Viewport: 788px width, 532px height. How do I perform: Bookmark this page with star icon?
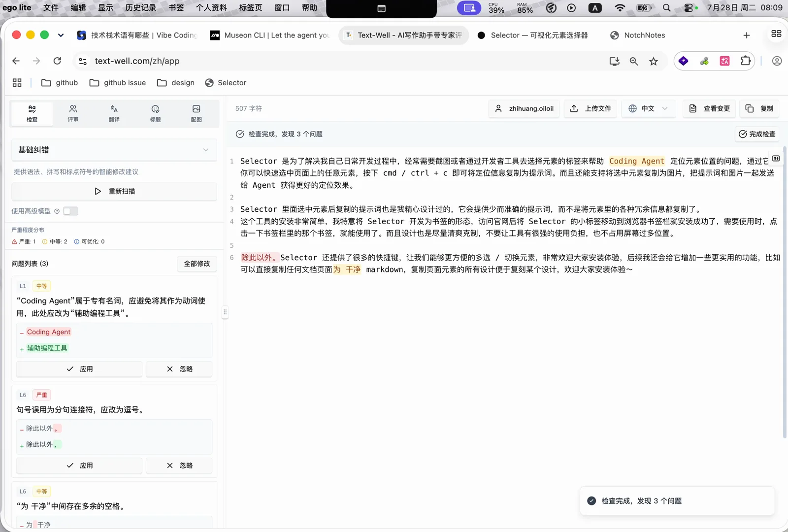coord(654,61)
